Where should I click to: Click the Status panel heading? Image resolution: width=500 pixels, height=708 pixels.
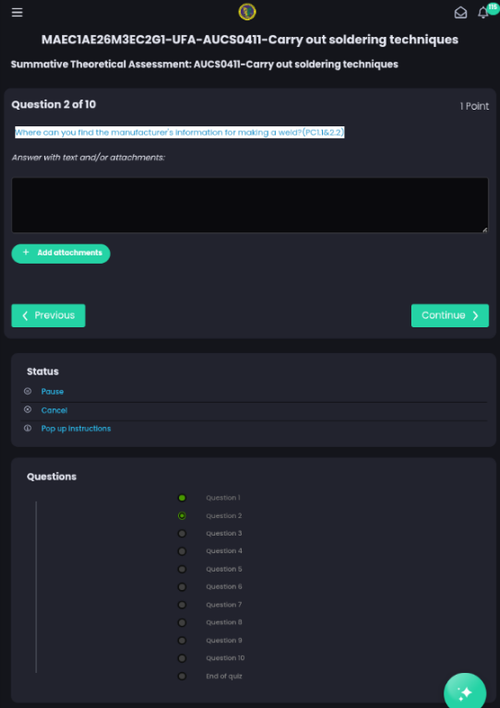(x=43, y=372)
